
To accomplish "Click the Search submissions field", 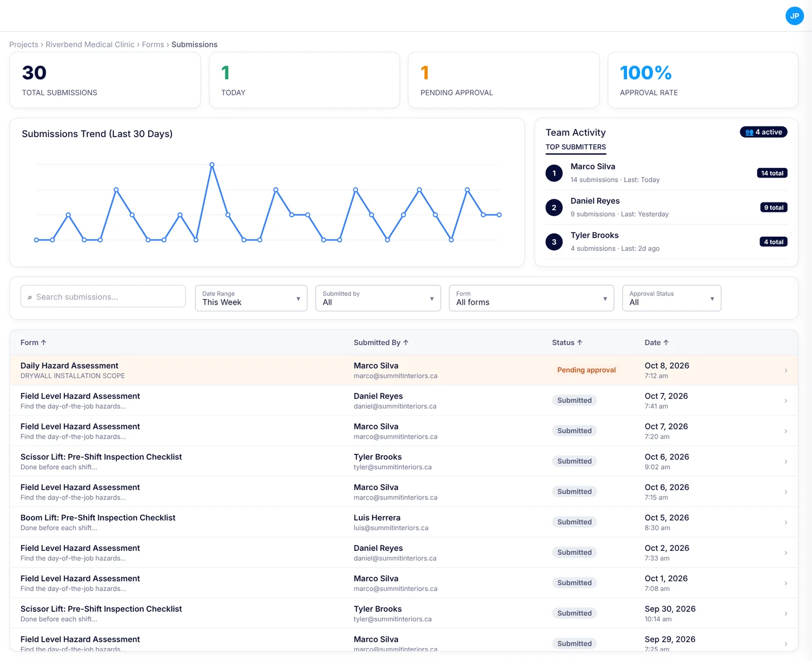I will click(x=103, y=296).
